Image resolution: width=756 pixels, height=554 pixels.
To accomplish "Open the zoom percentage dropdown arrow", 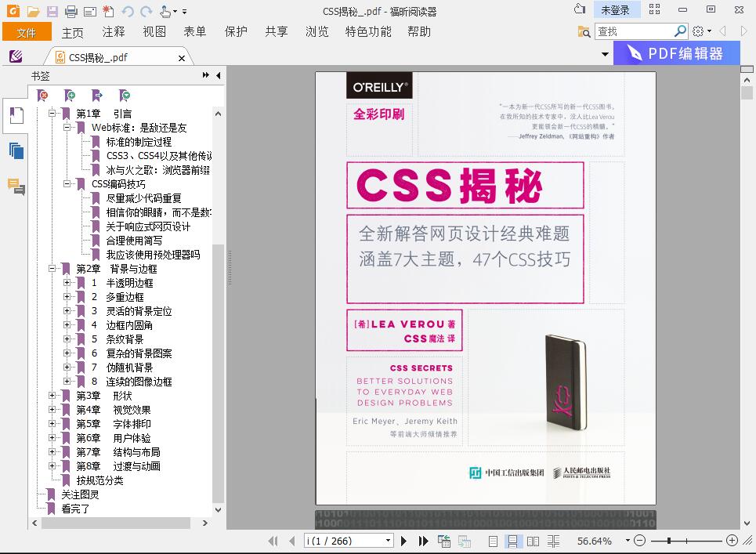I will click(x=628, y=541).
